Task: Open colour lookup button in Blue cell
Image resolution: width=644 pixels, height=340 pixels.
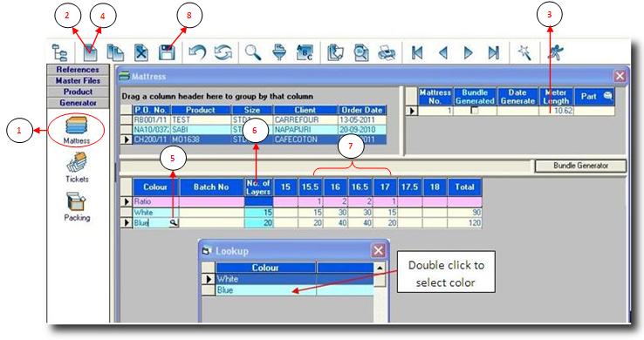Action: pyautogui.click(x=175, y=222)
